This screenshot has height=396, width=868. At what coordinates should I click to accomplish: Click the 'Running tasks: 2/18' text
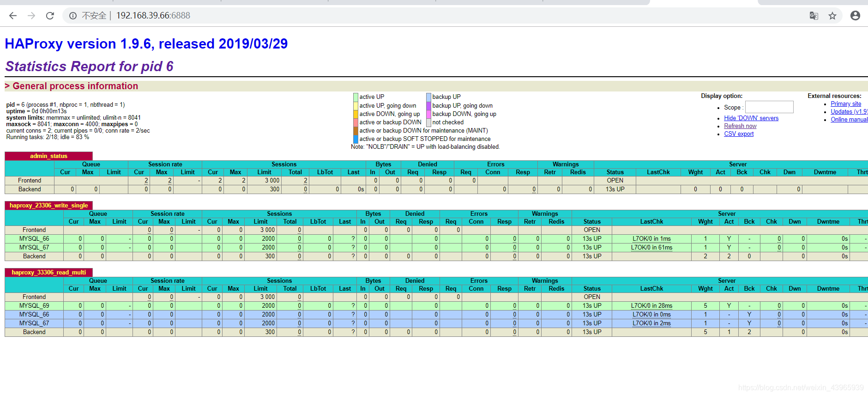coord(48,137)
